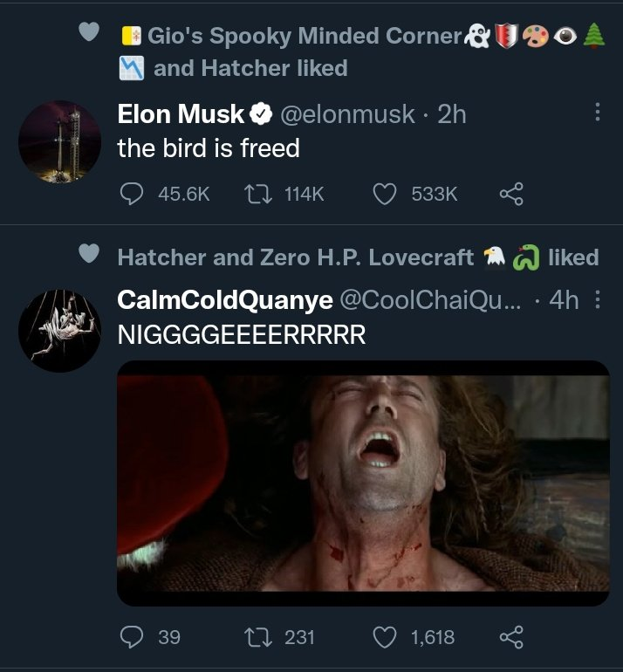Image resolution: width=623 pixels, height=672 pixels.
Task: Open more options menu for Elon Musk's tweet
Action: tap(598, 113)
